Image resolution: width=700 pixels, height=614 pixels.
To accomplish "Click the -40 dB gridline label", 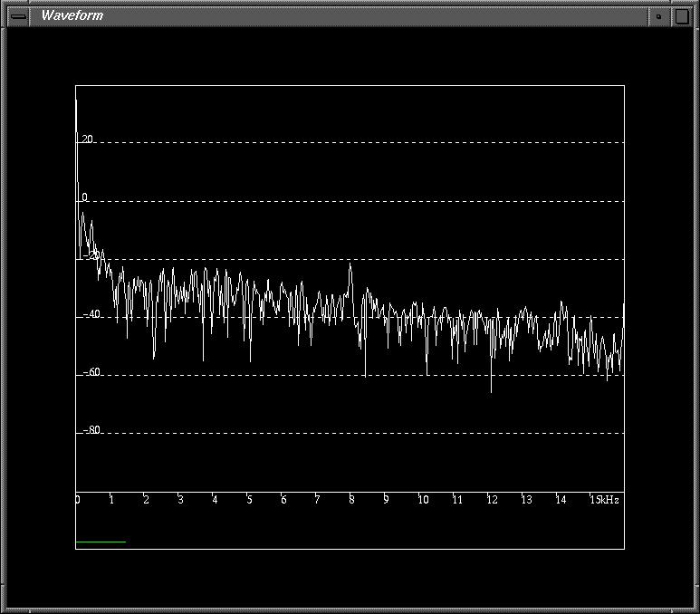I will tap(90, 314).
